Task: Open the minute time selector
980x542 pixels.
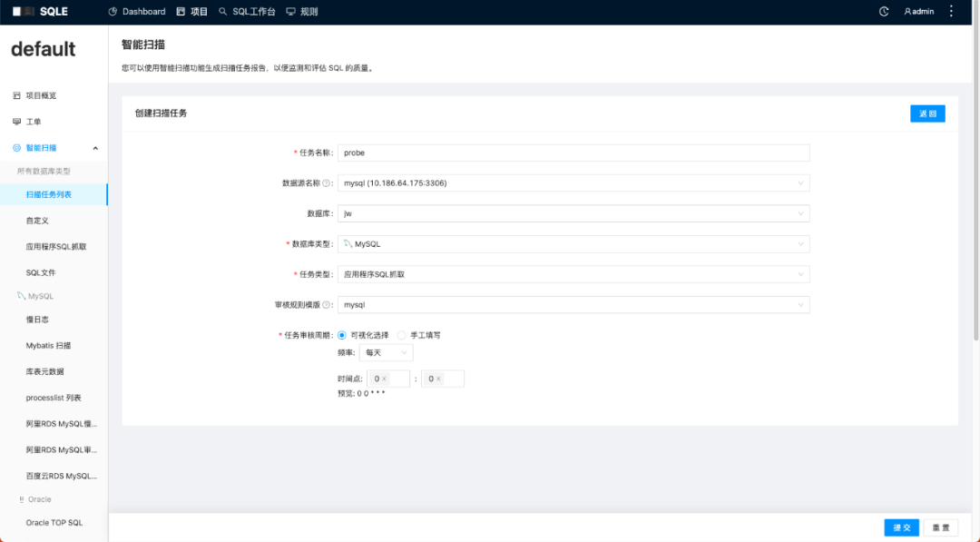Action: pos(443,379)
